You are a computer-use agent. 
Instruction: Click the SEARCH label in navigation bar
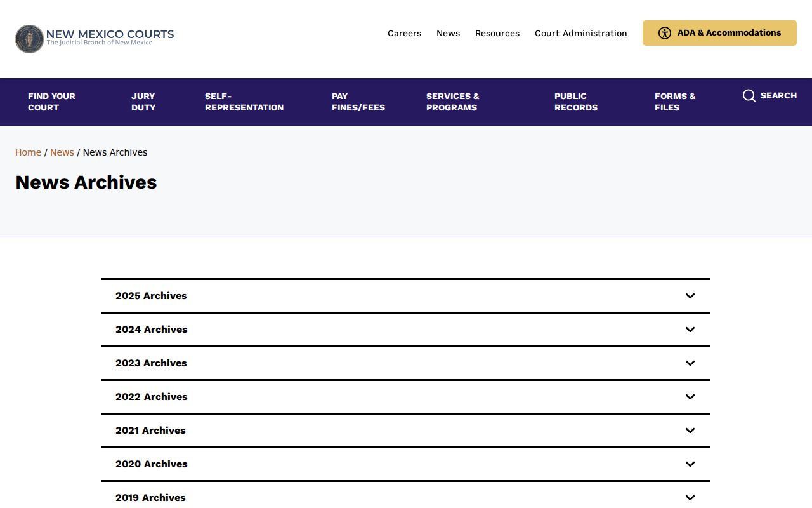[x=778, y=95]
